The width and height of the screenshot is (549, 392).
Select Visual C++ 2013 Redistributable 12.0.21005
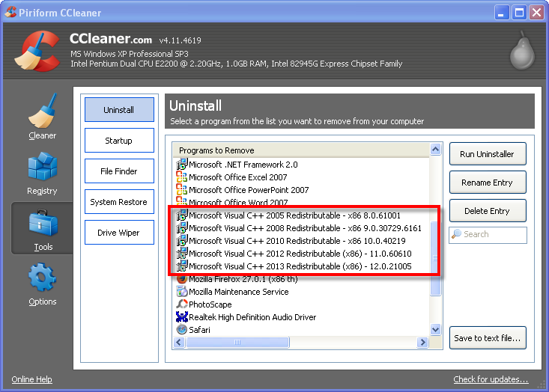[x=300, y=266]
